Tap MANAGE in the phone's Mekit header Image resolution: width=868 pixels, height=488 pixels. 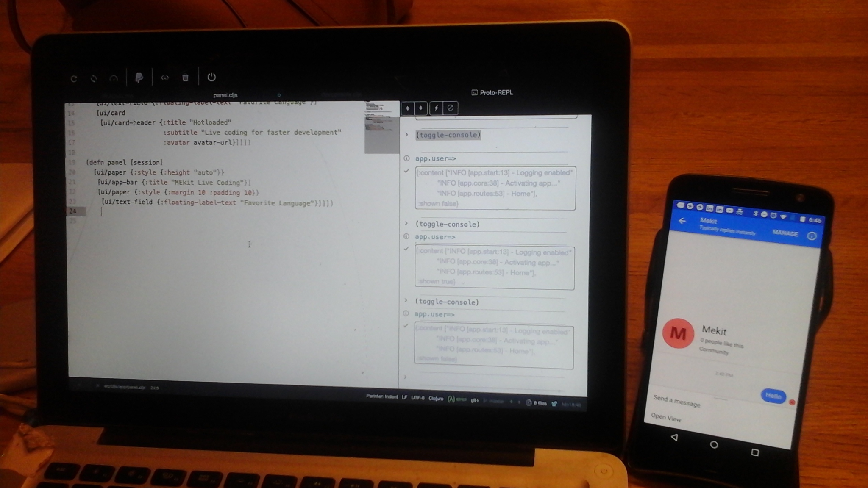coord(785,233)
